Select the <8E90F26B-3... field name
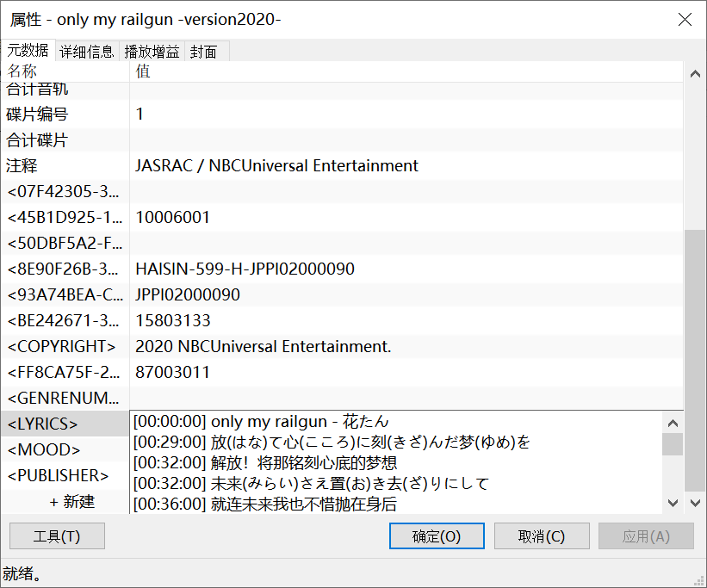 [x=63, y=269]
